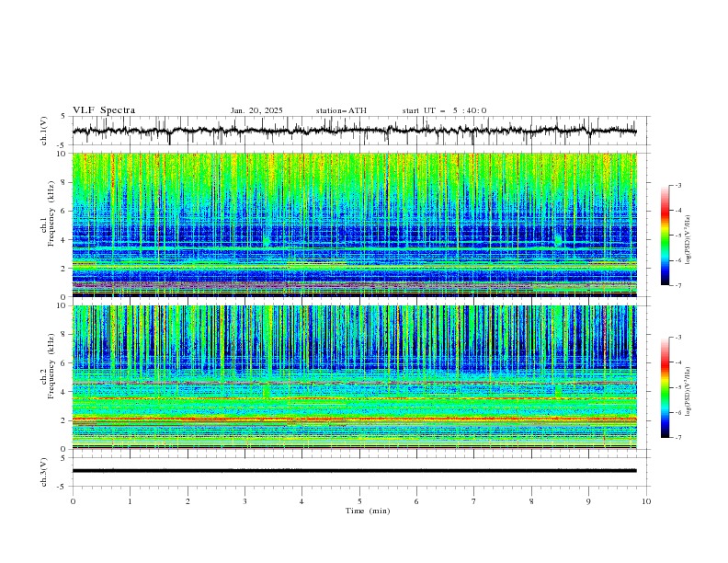Click the "Time (min)" axis label
The image size is (728, 563).
click(368, 511)
